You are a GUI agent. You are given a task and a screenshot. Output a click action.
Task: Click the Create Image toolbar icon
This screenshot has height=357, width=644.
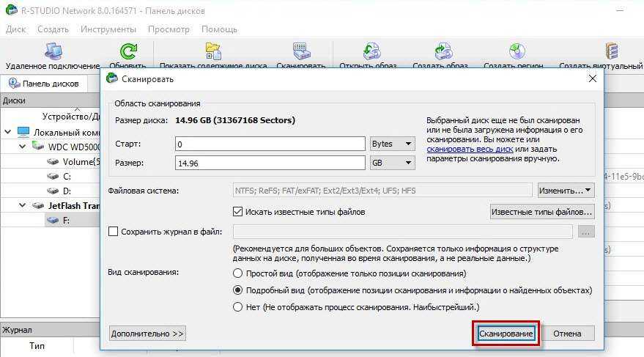(442, 53)
